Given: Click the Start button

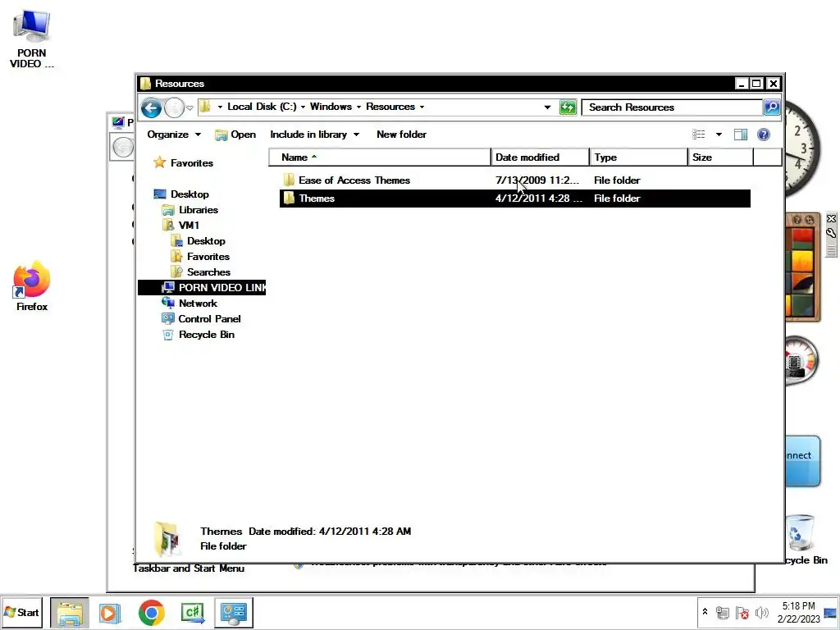Looking at the screenshot, I should (21, 612).
